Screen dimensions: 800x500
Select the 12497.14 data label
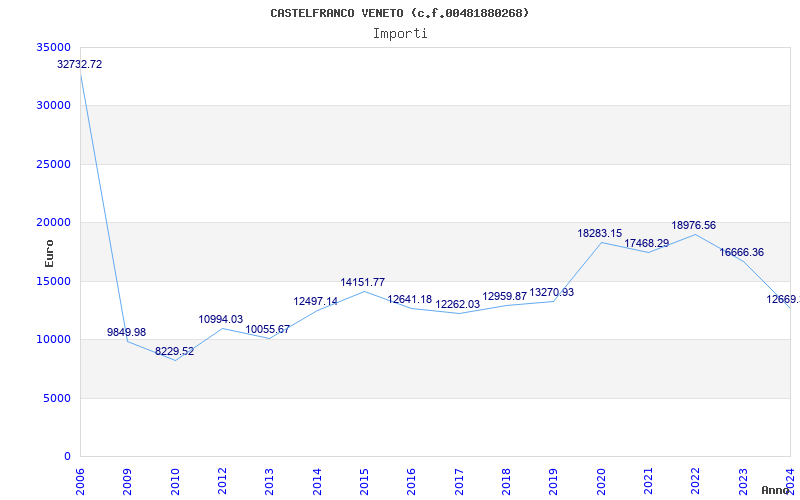316,302
